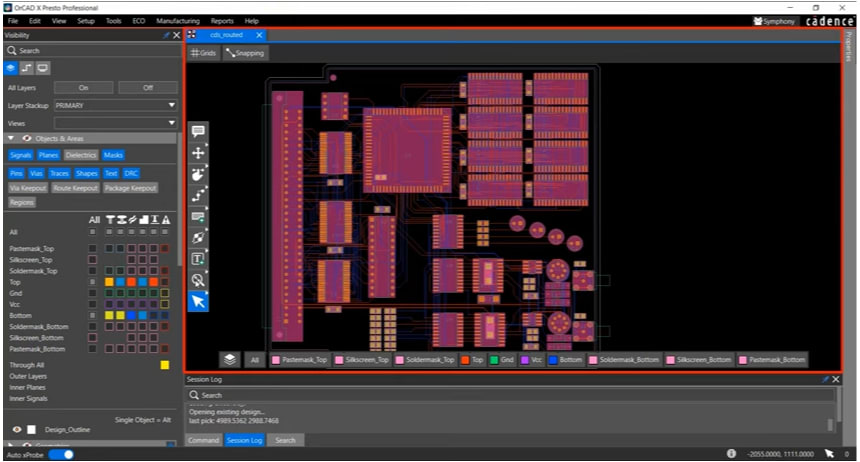860x462 pixels.
Task: Click the traces column header icon
Action: (x=132, y=219)
